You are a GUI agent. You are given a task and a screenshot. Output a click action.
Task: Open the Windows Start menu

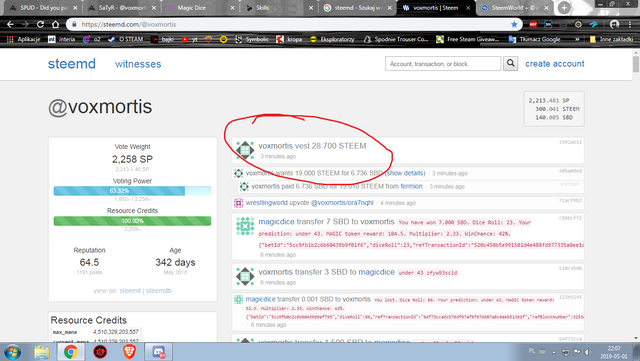(x=12, y=352)
